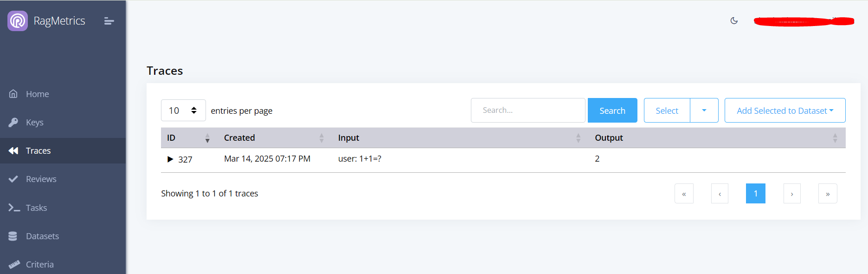Expand trace 327 row details
The height and width of the screenshot is (274, 868).
(x=170, y=159)
